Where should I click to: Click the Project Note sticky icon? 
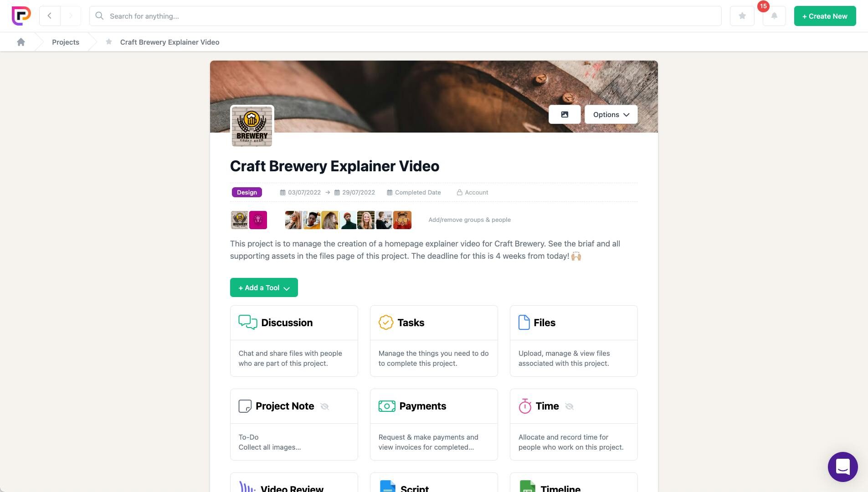(x=245, y=406)
